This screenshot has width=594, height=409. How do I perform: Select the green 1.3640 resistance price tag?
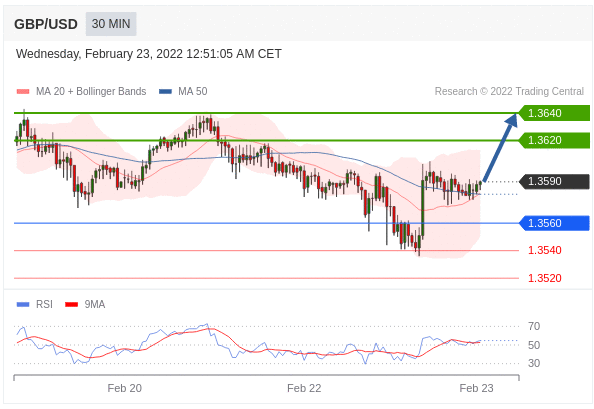(x=554, y=113)
